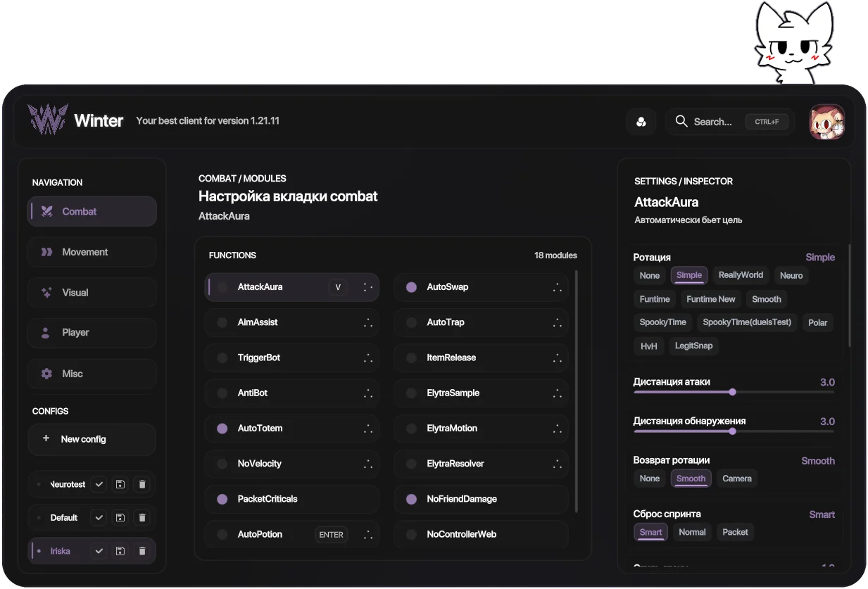Enable the AntiBot module toggle
This screenshot has width=868, height=589.
point(222,393)
